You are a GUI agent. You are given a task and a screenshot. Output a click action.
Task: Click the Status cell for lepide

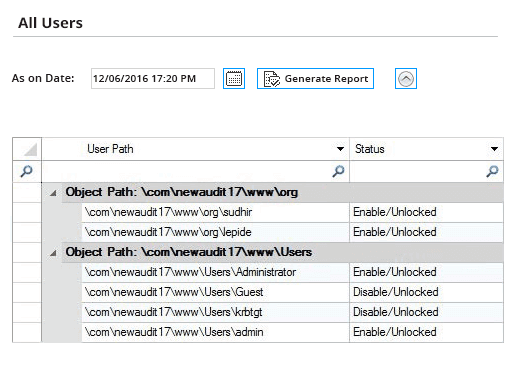[426, 232]
